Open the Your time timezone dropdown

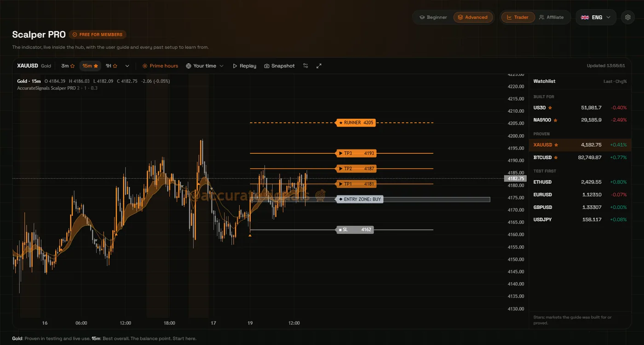pyautogui.click(x=205, y=66)
